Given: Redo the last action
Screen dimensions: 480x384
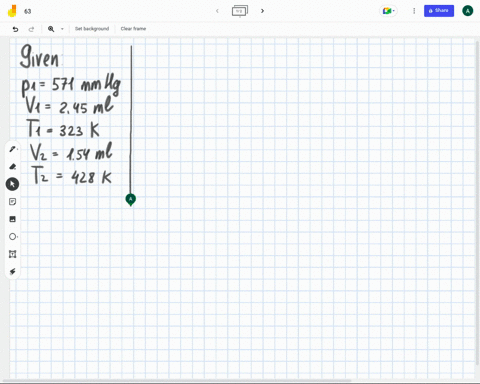Looking at the screenshot, I should [x=31, y=29].
